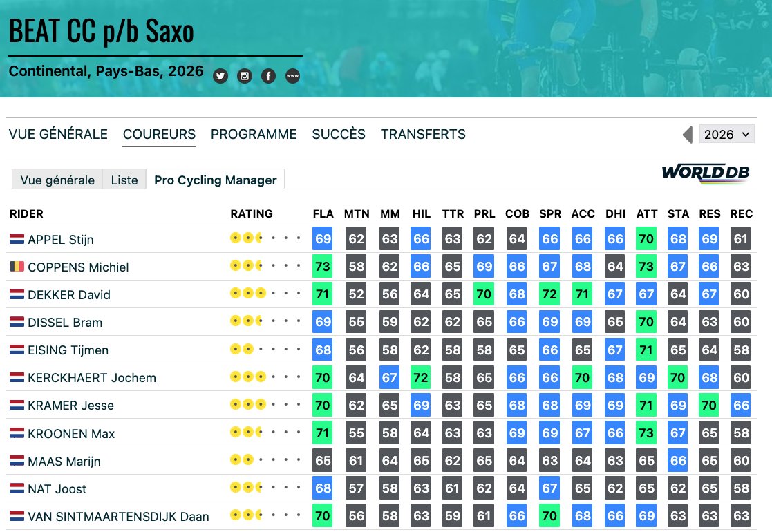The width and height of the screenshot is (772, 532).
Task: Open rider NAT Joost's page
Action: (x=57, y=488)
